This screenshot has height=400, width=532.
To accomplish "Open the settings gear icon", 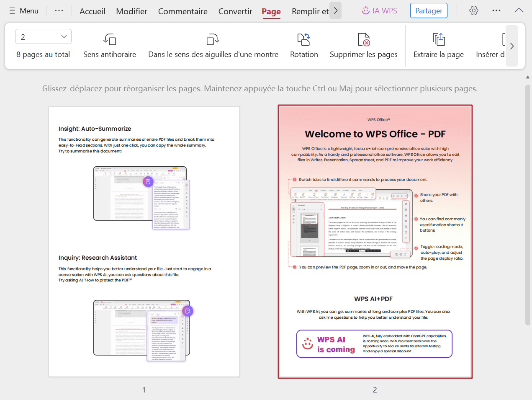I will point(473,10).
